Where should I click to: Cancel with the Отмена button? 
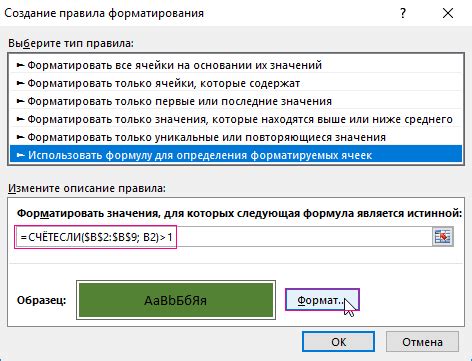[x=422, y=342]
